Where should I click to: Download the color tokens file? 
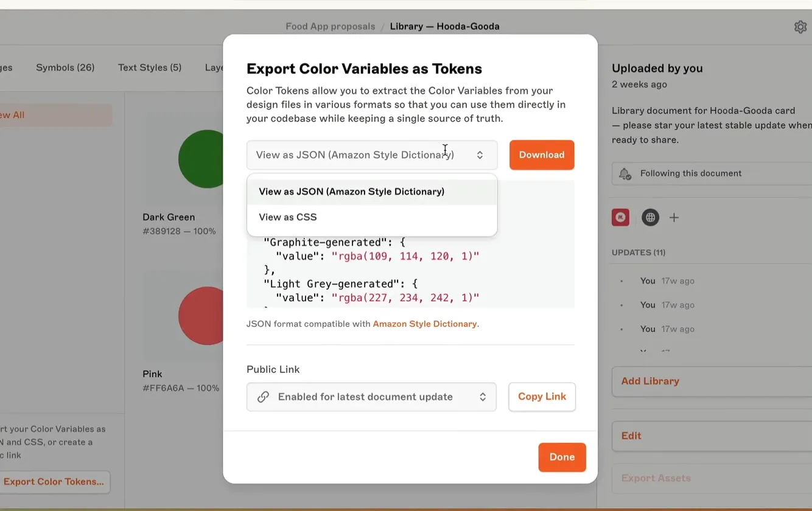[x=541, y=155]
